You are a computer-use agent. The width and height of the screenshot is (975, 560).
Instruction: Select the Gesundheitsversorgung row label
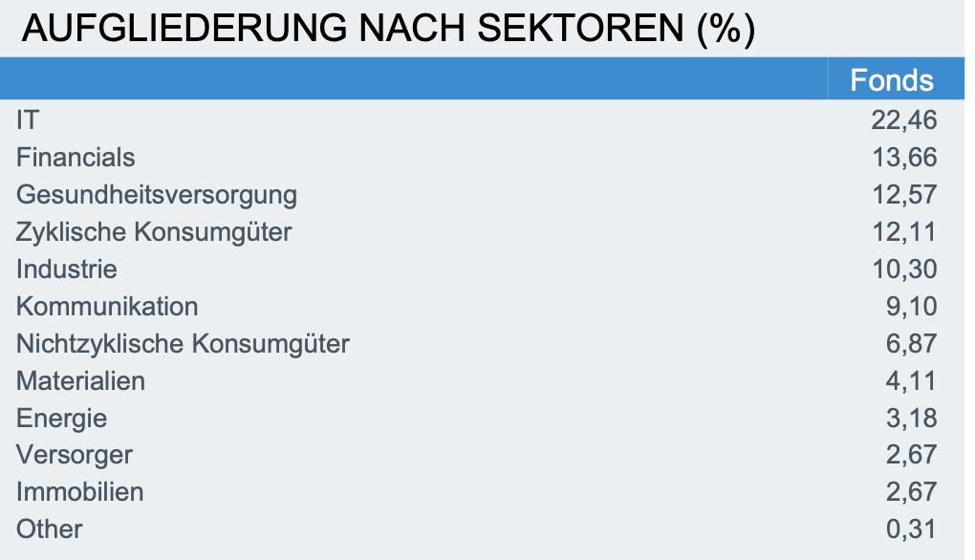(157, 195)
